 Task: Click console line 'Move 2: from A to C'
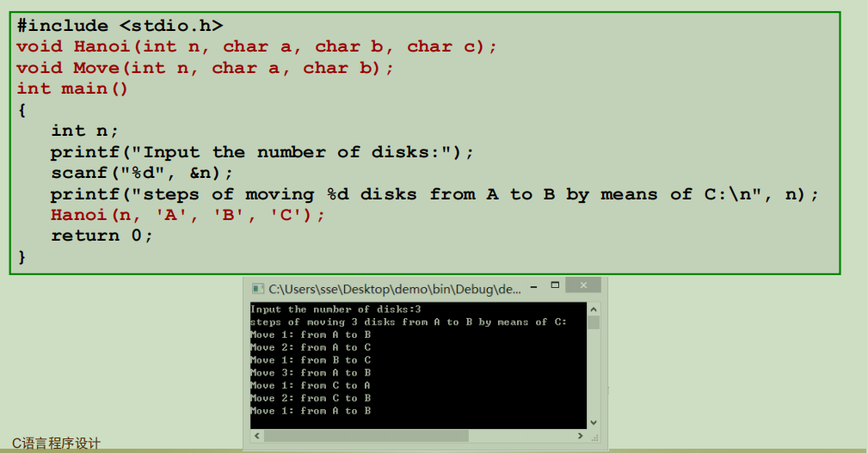[x=311, y=347]
